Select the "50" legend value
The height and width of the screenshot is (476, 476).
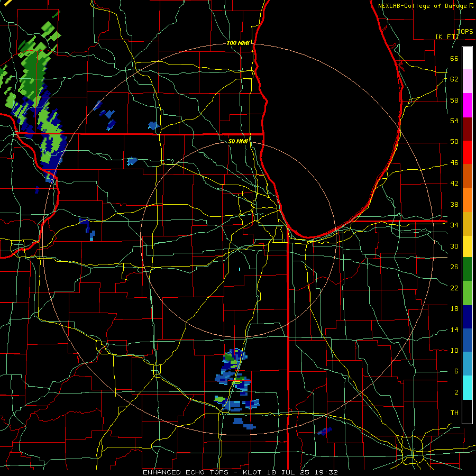454,142
